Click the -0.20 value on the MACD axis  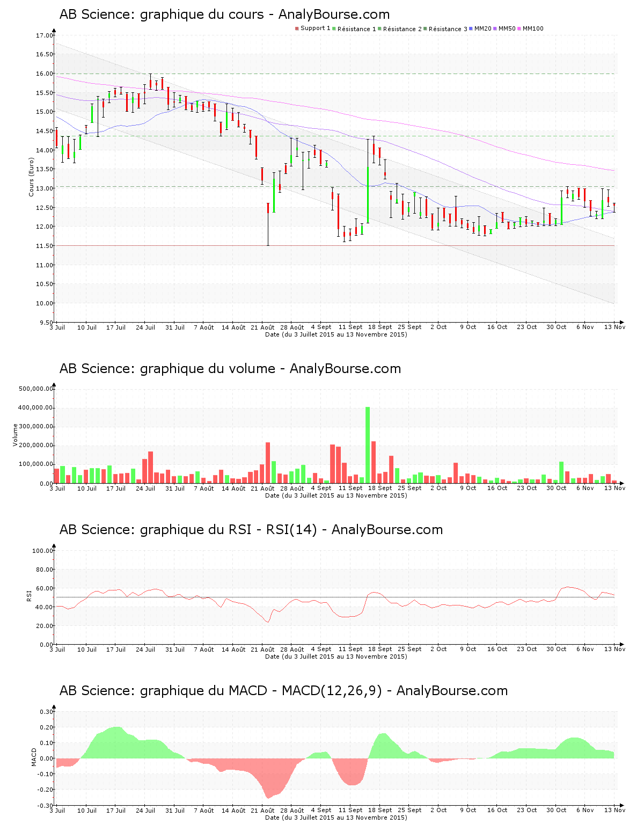[46, 790]
